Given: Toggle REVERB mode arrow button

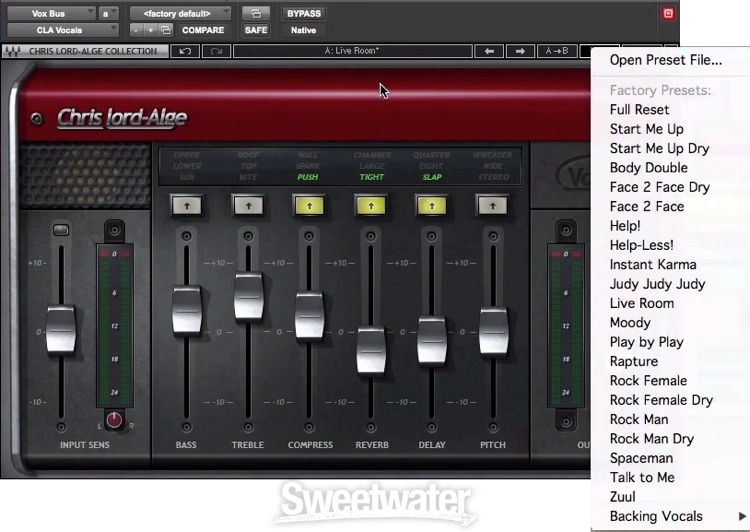Looking at the screenshot, I should pyautogui.click(x=371, y=206).
